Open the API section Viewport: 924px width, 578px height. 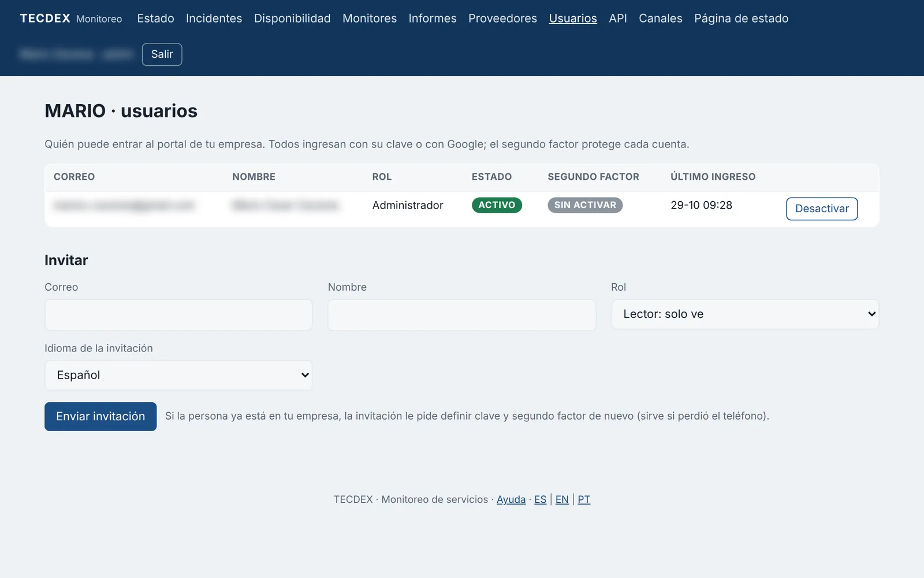click(618, 18)
